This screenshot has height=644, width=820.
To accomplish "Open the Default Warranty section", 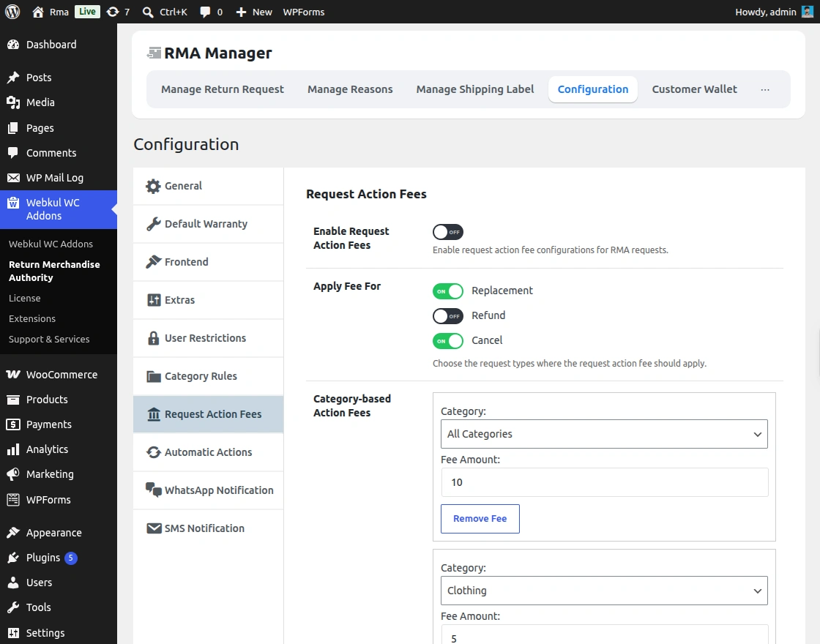I will click(208, 224).
